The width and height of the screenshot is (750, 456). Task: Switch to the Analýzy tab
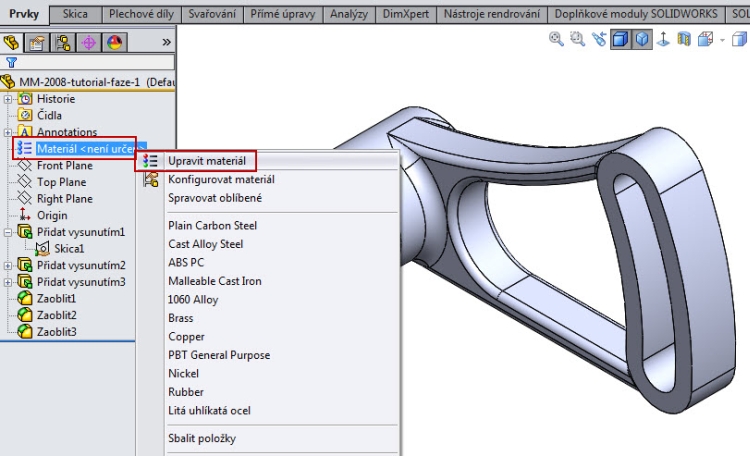coord(349,14)
